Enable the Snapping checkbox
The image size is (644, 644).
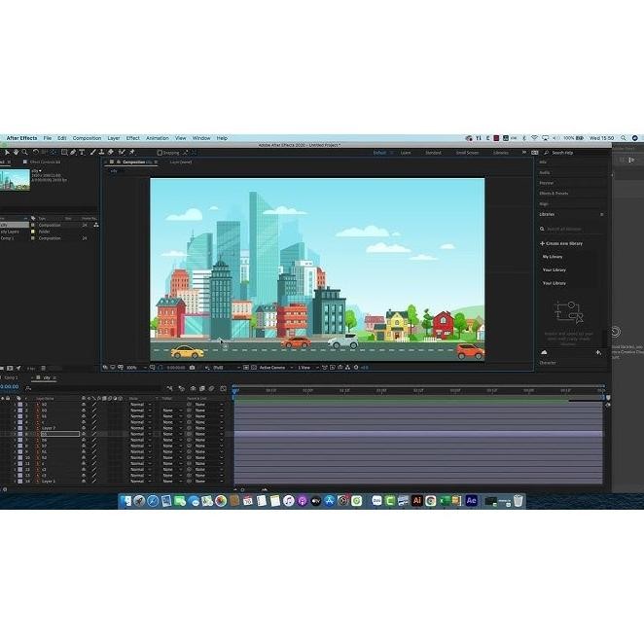tap(160, 153)
